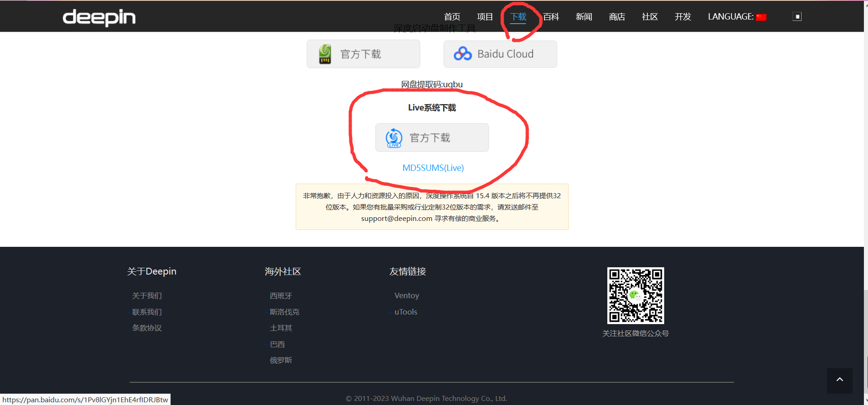Click the small square icon in header
The image size is (868, 405).
(797, 17)
